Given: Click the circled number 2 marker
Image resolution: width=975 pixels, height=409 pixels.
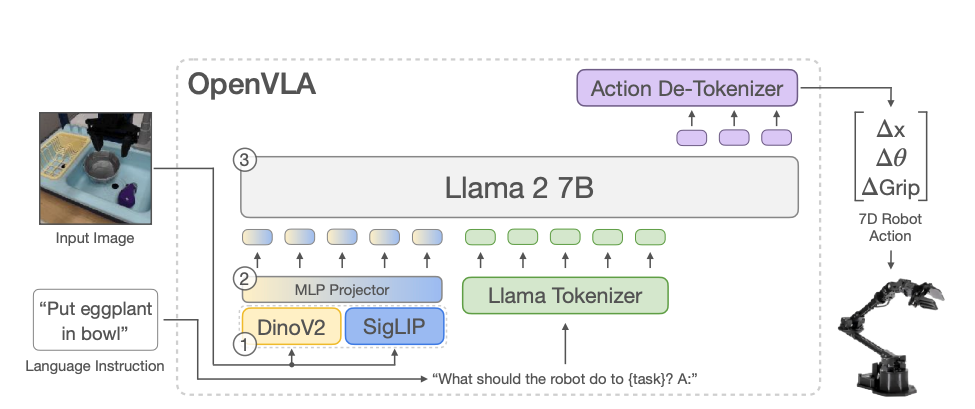Looking at the screenshot, I should tap(241, 278).
